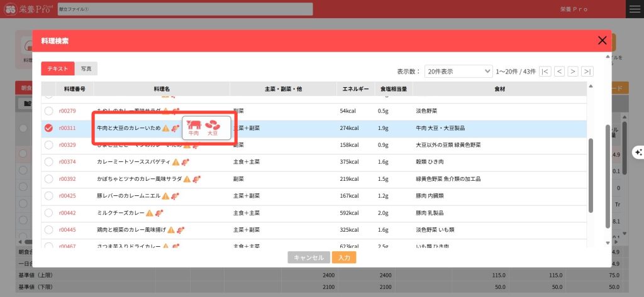Click warning icon for かぼちゃとツナのカレー風味サラダ
Viewport: 644px width, 297px height.
tap(187, 179)
